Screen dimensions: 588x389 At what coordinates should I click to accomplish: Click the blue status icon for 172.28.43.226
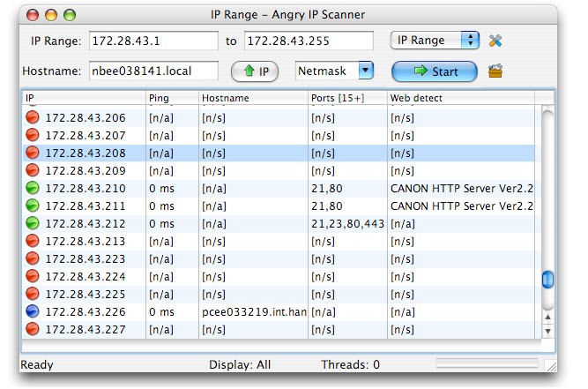click(x=33, y=311)
